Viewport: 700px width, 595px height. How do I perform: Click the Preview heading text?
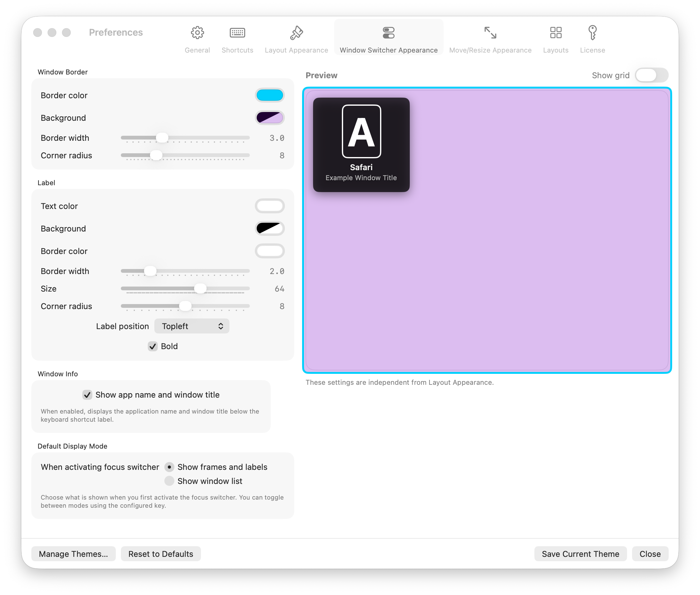point(321,75)
